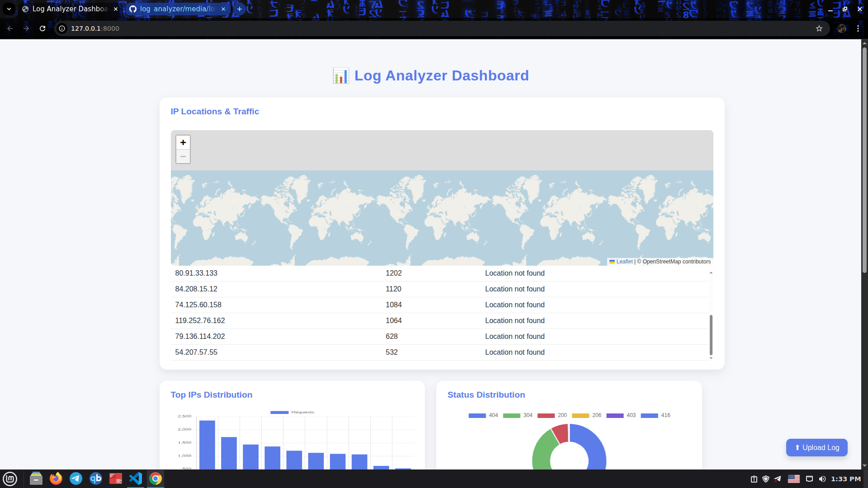The height and width of the screenshot is (488, 868).
Task: Toggle the 200 legend entry
Action: pyautogui.click(x=552, y=415)
